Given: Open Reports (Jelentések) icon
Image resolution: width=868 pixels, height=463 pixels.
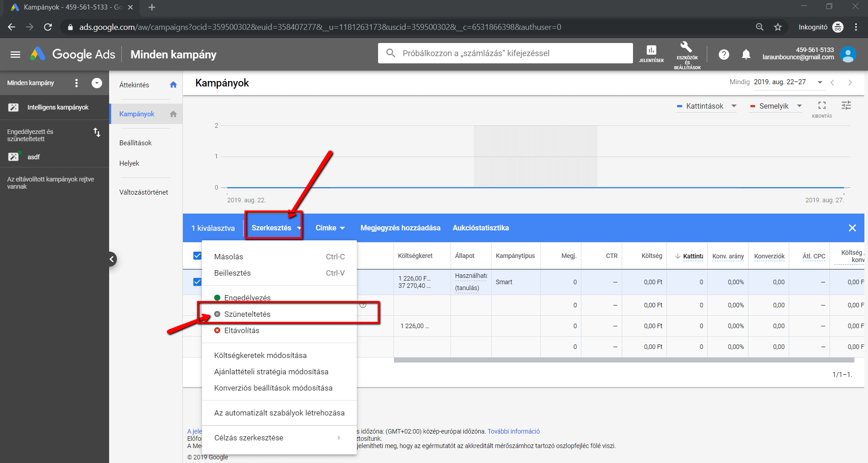Looking at the screenshot, I should [x=651, y=53].
